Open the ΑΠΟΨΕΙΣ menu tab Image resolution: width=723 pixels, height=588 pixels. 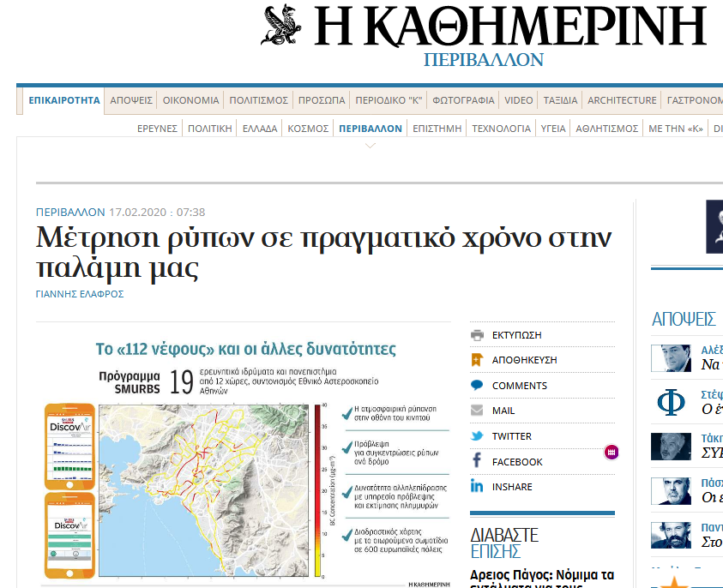(131, 100)
